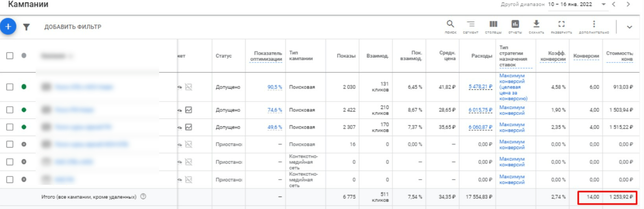Open the first campaign's green status dot dropdown
Image resolution: width=644 pixels, height=209 pixels.
tap(24, 87)
